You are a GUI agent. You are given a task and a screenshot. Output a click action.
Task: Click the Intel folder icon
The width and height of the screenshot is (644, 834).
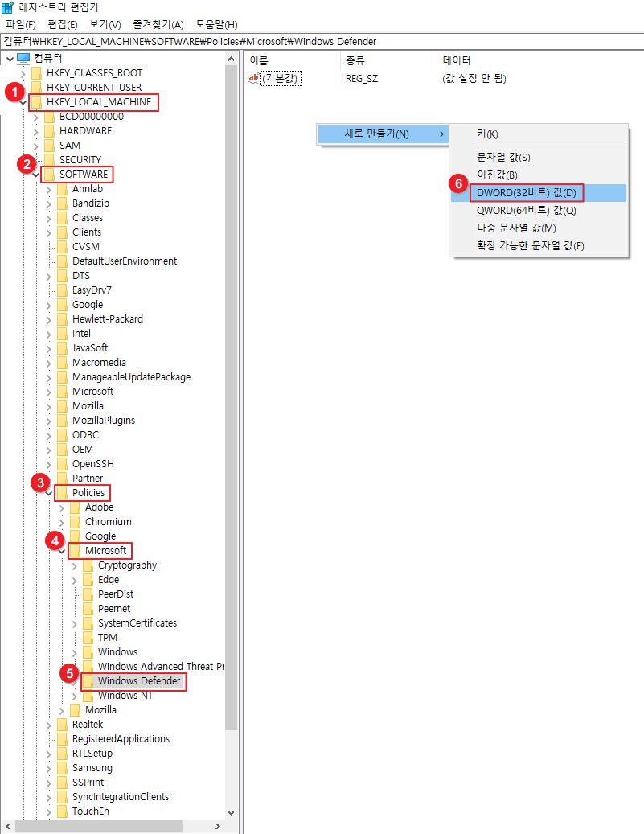point(62,334)
